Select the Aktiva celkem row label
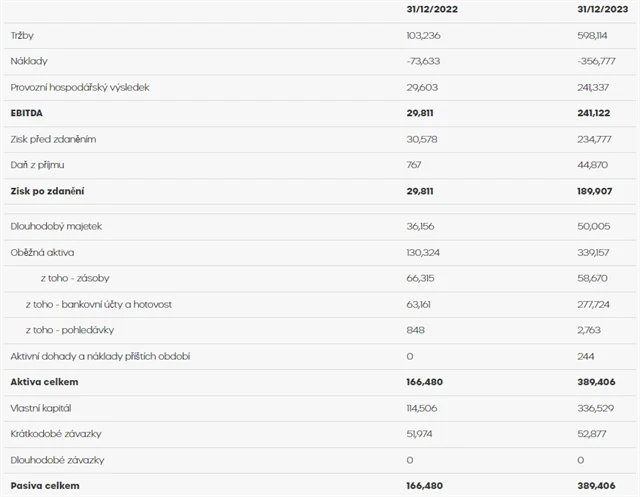 (x=44, y=382)
